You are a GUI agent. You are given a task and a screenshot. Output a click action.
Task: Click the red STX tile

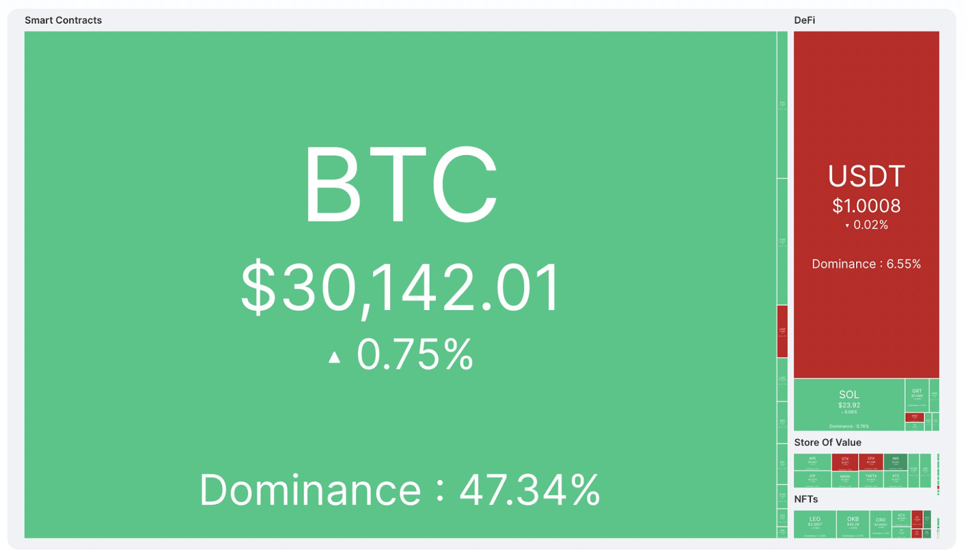[845, 462]
